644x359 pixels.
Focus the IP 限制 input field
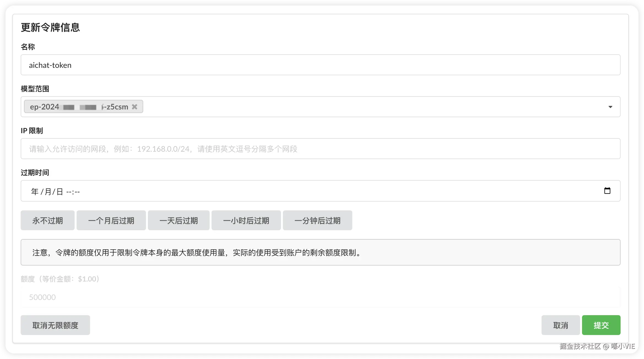[320, 149]
